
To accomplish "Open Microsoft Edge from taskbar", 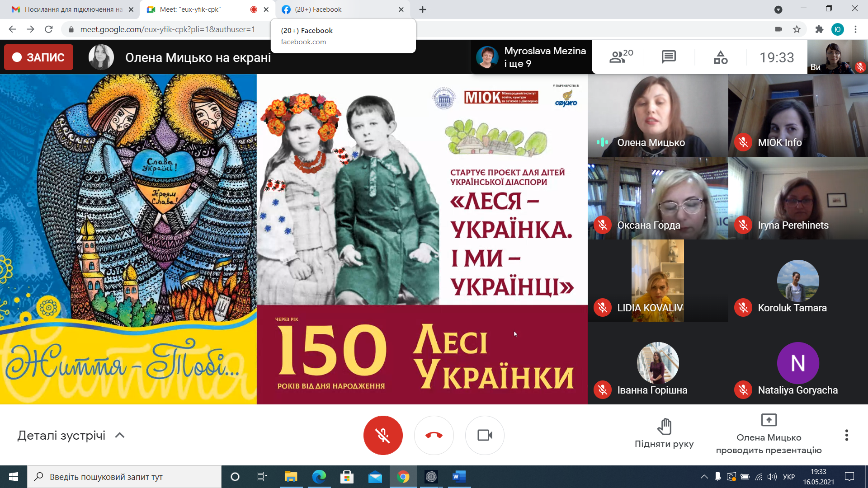I will tap(319, 477).
